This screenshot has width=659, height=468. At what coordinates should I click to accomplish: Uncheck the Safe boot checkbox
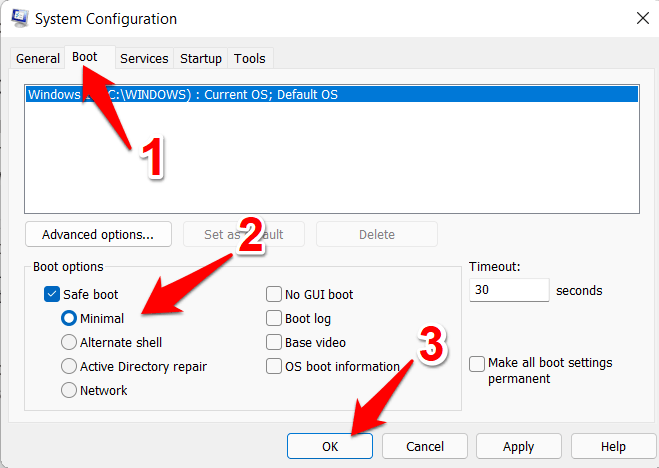pos(53,295)
